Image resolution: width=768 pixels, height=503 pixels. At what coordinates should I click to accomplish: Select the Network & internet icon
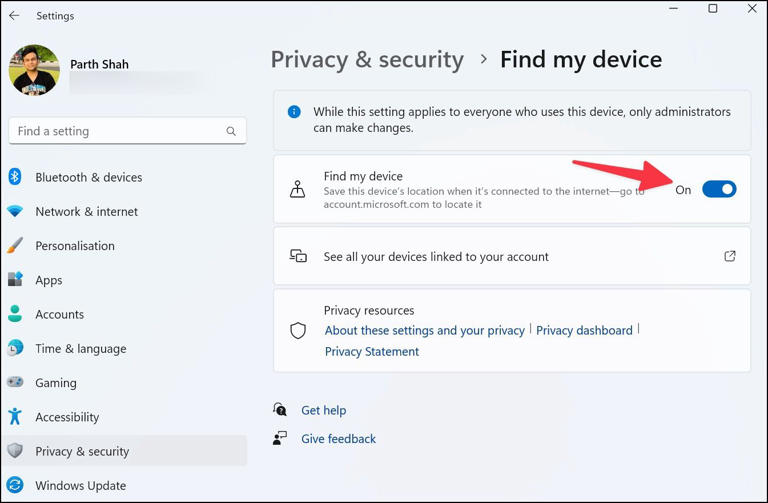point(15,212)
